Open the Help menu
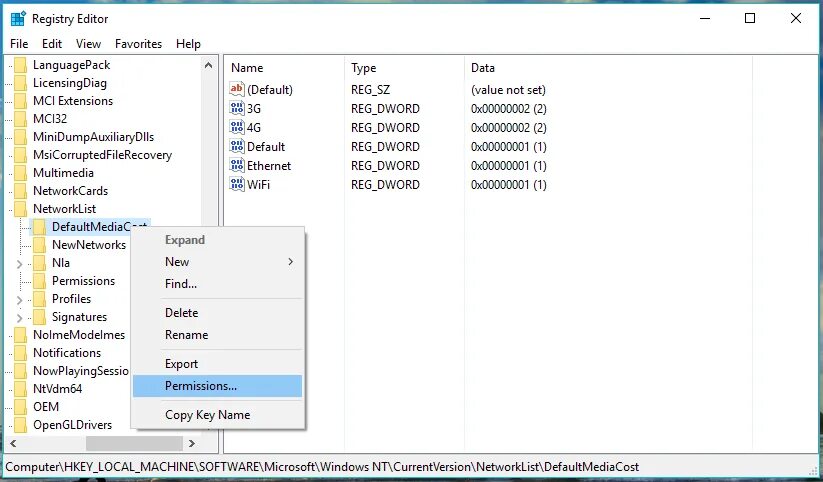This screenshot has width=823, height=482. 188,44
